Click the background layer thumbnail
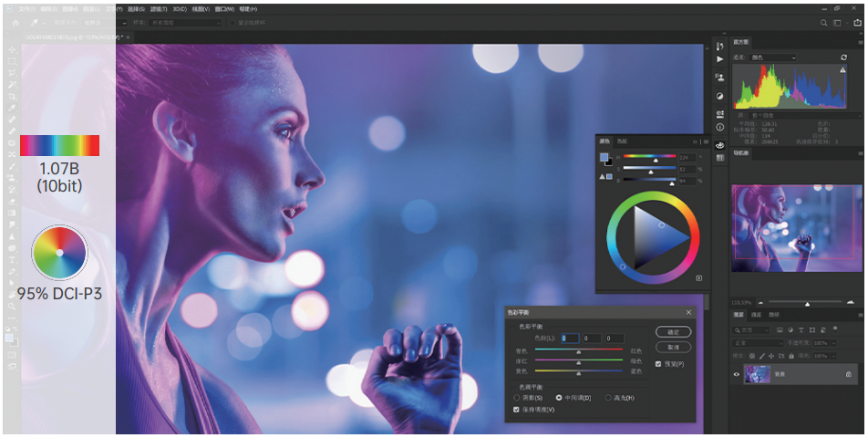 tap(757, 374)
